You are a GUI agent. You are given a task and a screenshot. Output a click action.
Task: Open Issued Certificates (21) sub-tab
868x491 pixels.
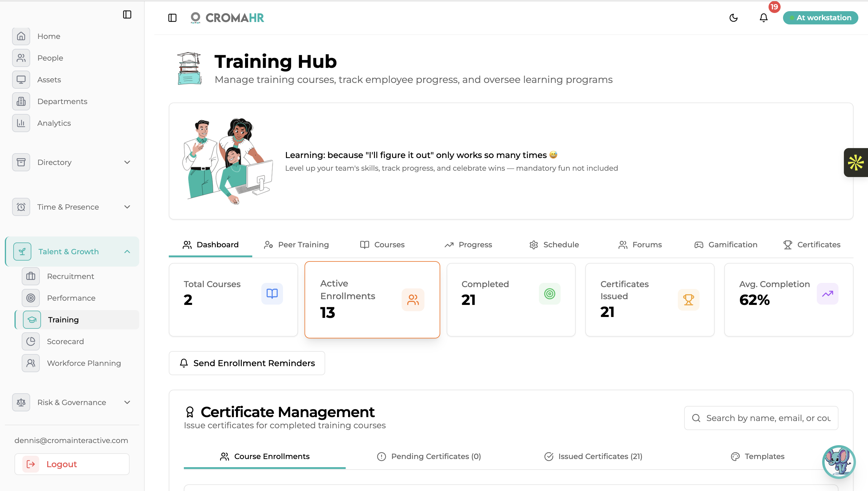pos(593,457)
